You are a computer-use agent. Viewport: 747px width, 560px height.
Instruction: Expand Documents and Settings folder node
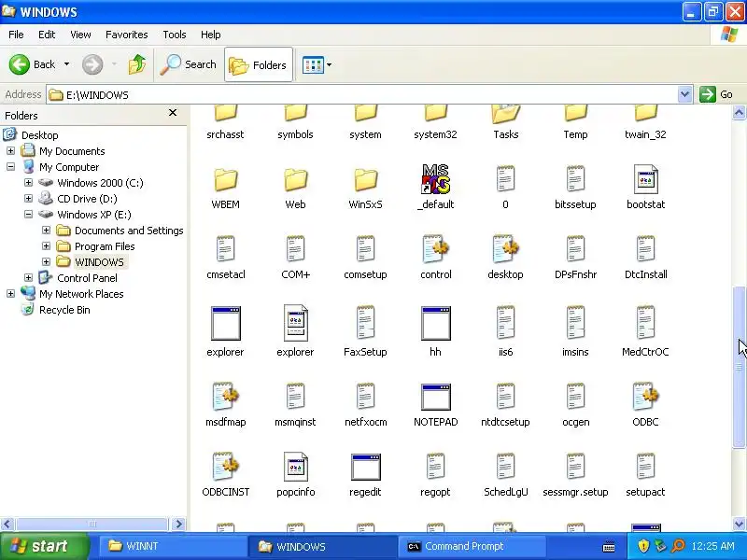click(x=46, y=230)
